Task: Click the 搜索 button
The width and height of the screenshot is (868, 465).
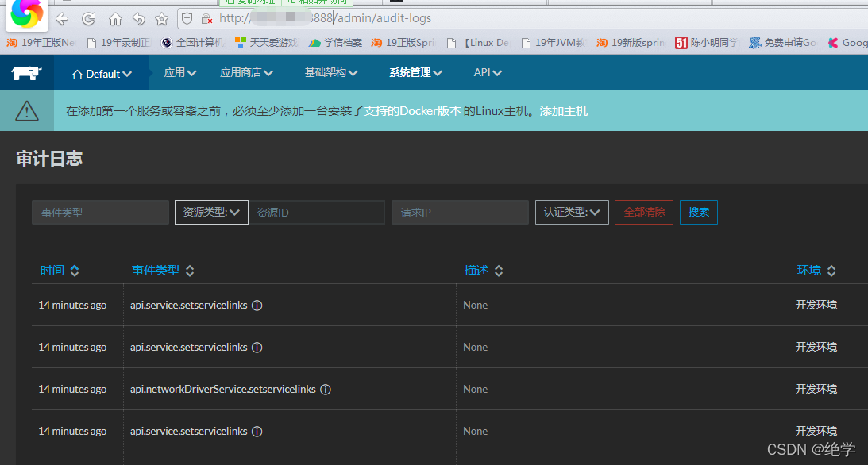Action: (698, 212)
